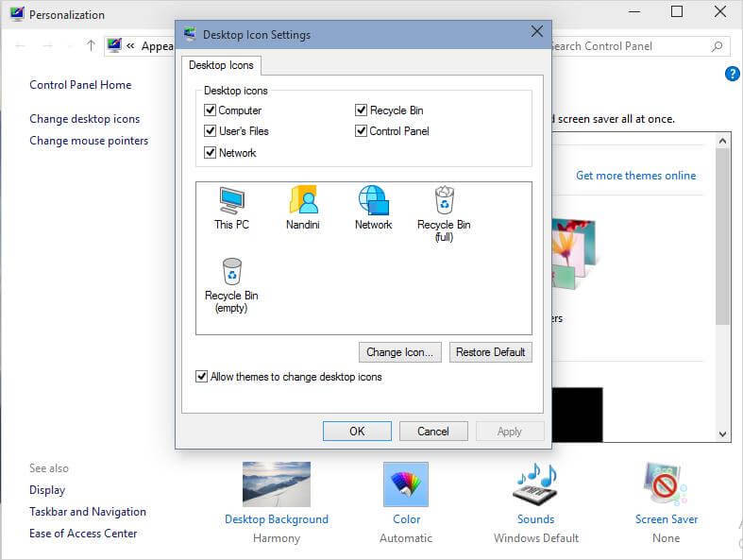
Task: Open the Desktop Background thumbnail
Action: coord(277,484)
